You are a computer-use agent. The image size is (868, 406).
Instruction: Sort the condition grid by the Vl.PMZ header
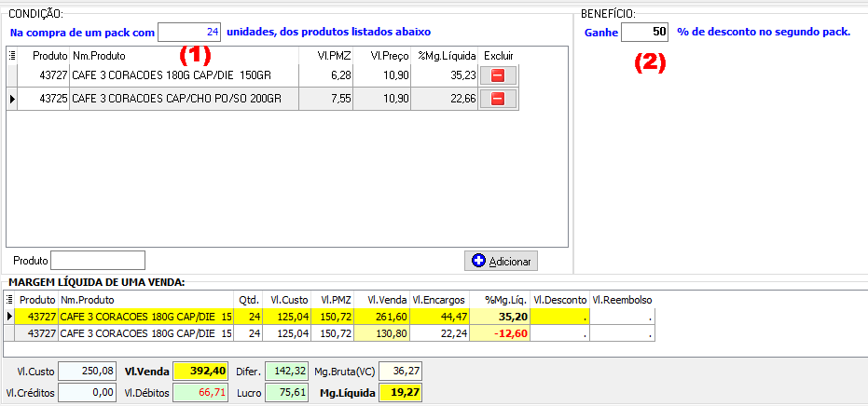(x=326, y=56)
